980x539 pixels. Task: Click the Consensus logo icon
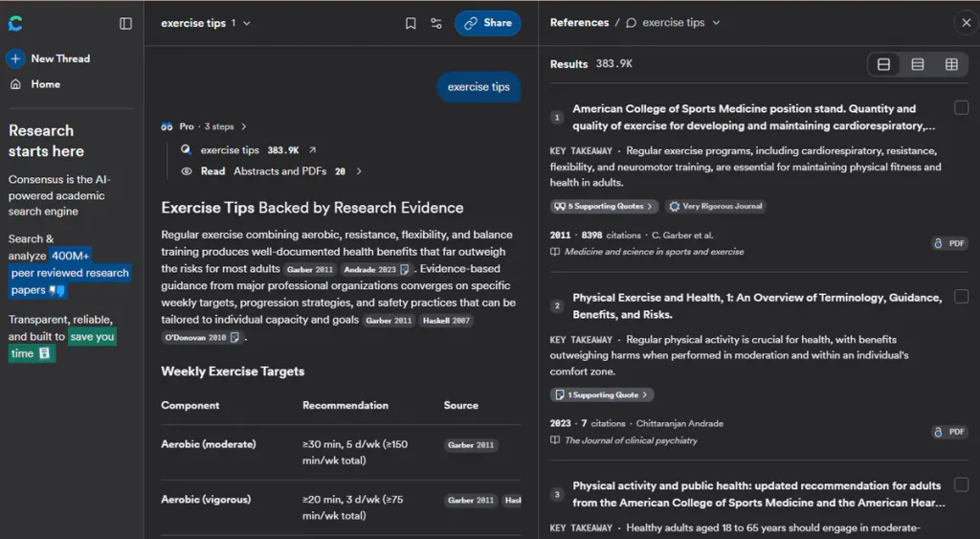tap(15, 23)
